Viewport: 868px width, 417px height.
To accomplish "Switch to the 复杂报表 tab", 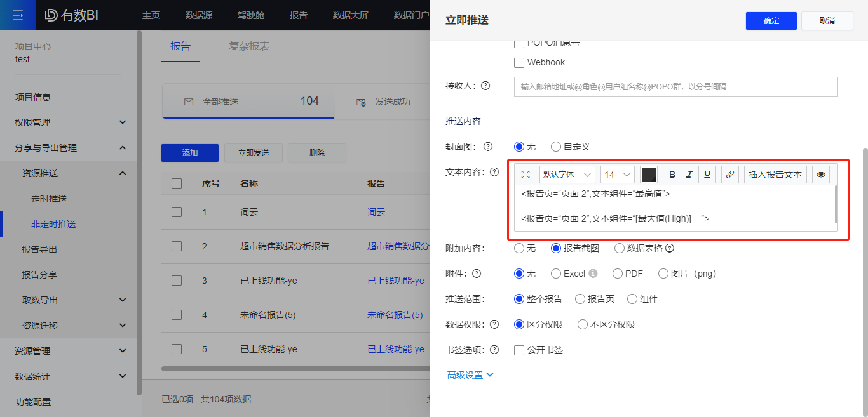I will tap(249, 46).
